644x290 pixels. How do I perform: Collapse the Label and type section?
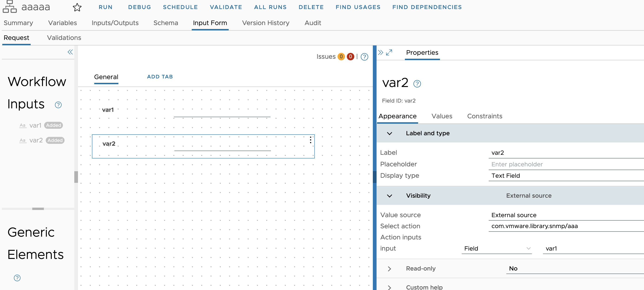coord(389,134)
